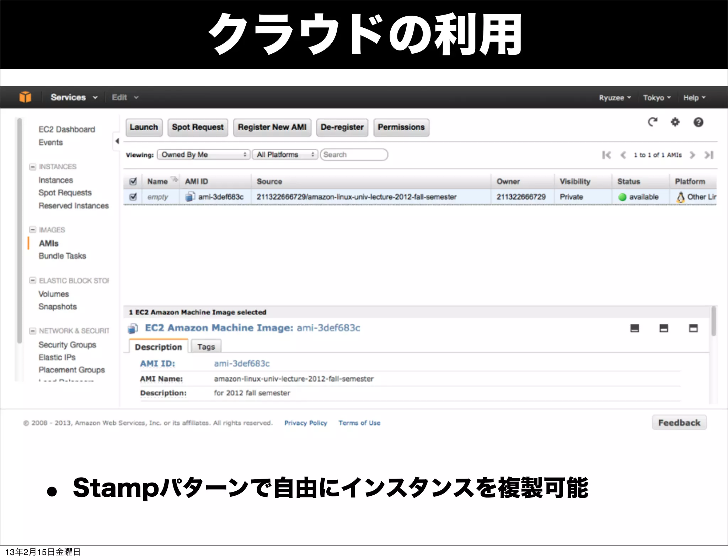This screenshot has height=560, width=728.
Task: Open the Privacy Policy link
Action: 306,423
